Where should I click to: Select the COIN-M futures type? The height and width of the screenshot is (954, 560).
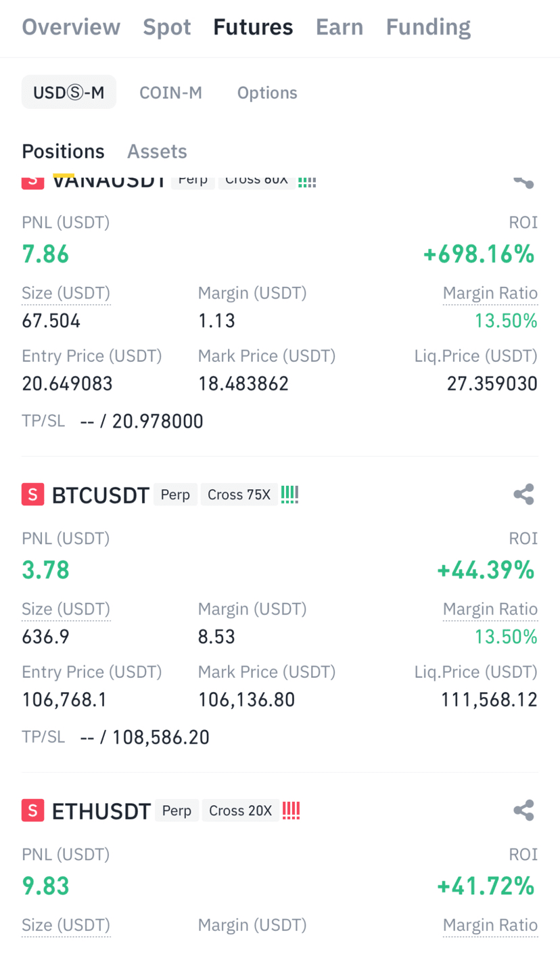point(170,93)
